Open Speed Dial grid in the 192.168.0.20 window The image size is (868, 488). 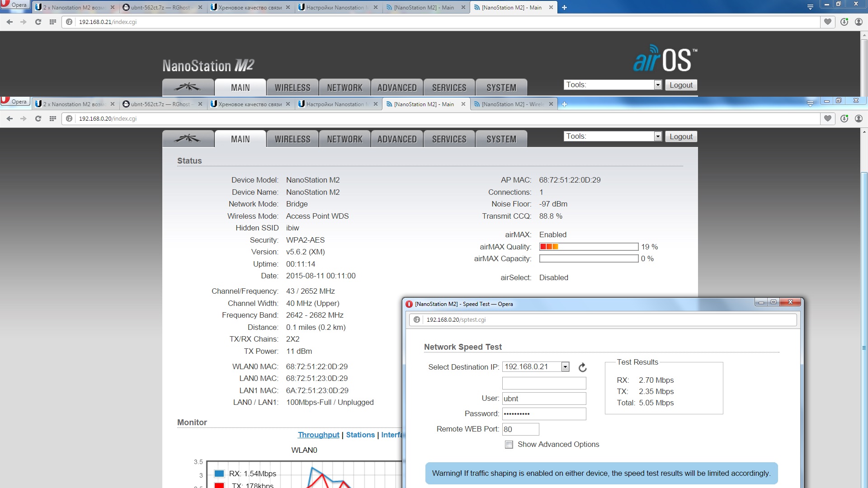pos(53,118)
